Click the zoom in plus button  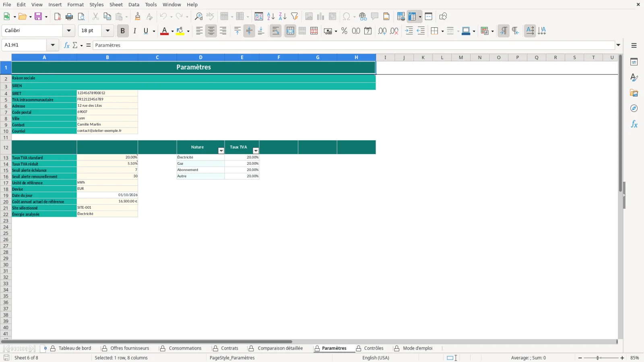(622, 358)
